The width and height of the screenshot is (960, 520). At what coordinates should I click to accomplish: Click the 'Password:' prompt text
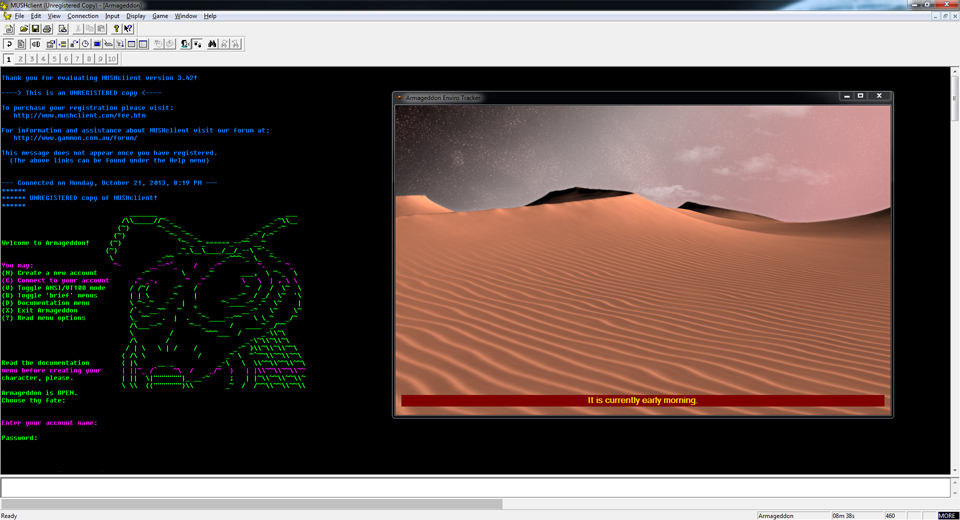click(x=19, y=438)
